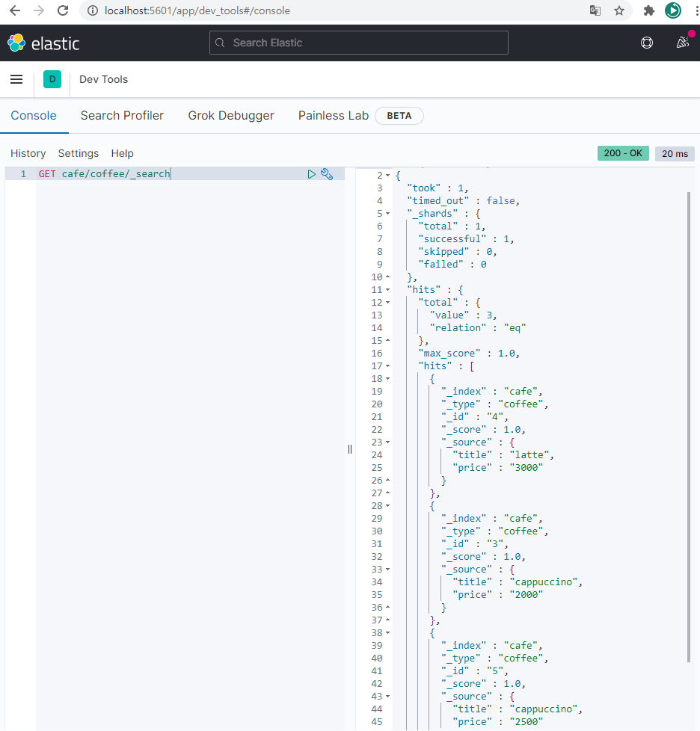Collapse the _source block at line 33
The image size is (700, 731).
pos(387,570)
